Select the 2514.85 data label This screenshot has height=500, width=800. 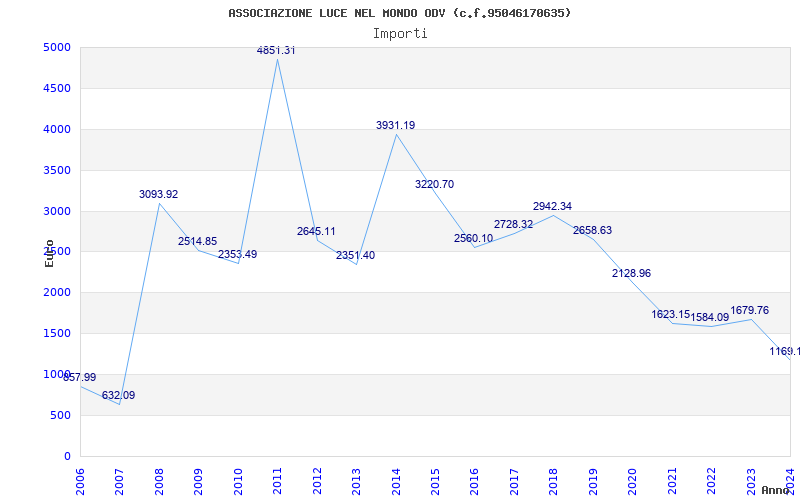197,242
